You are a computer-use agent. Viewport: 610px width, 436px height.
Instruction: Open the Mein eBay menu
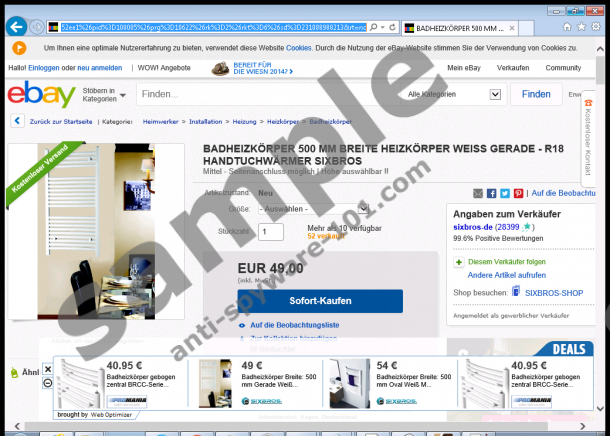(464, 68)
